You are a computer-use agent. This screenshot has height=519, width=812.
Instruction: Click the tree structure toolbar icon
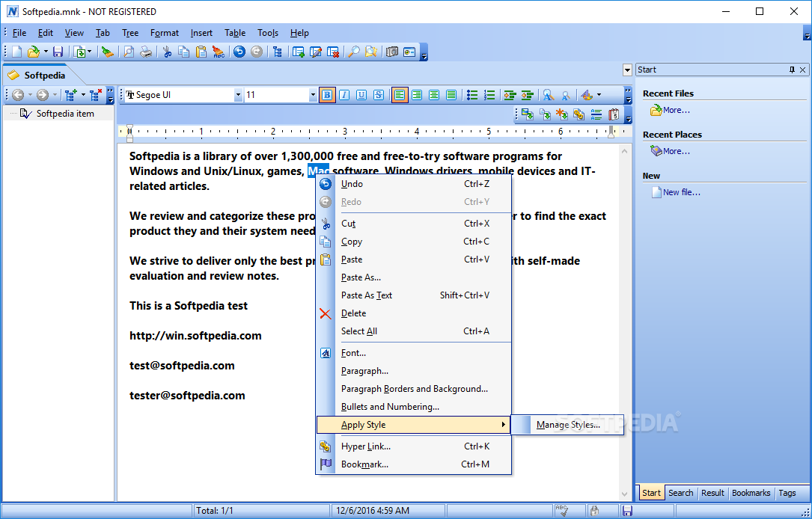[x=278, y=52]
